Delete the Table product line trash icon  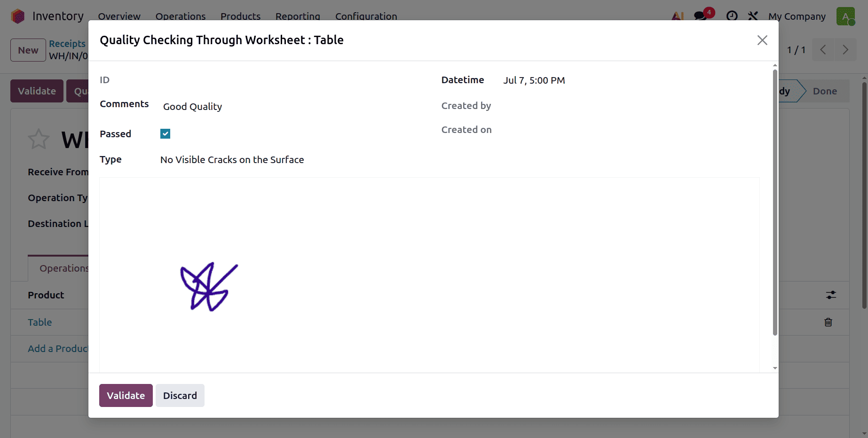click(828, 322)
